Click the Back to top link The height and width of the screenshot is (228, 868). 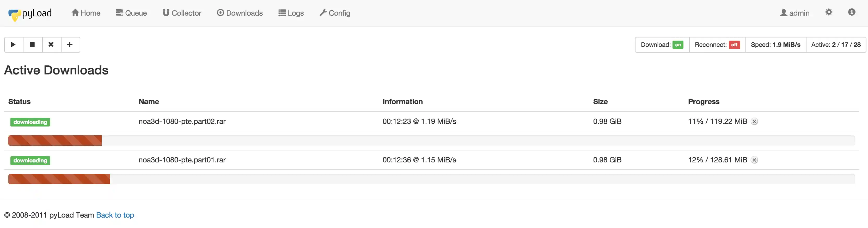click(115, 215)
